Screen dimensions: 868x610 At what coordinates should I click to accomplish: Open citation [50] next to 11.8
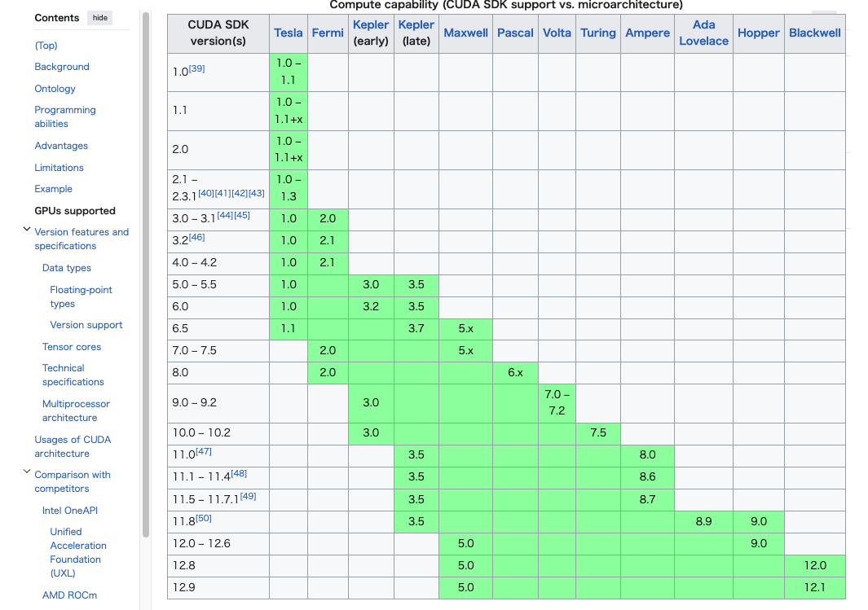click(204, 518)
